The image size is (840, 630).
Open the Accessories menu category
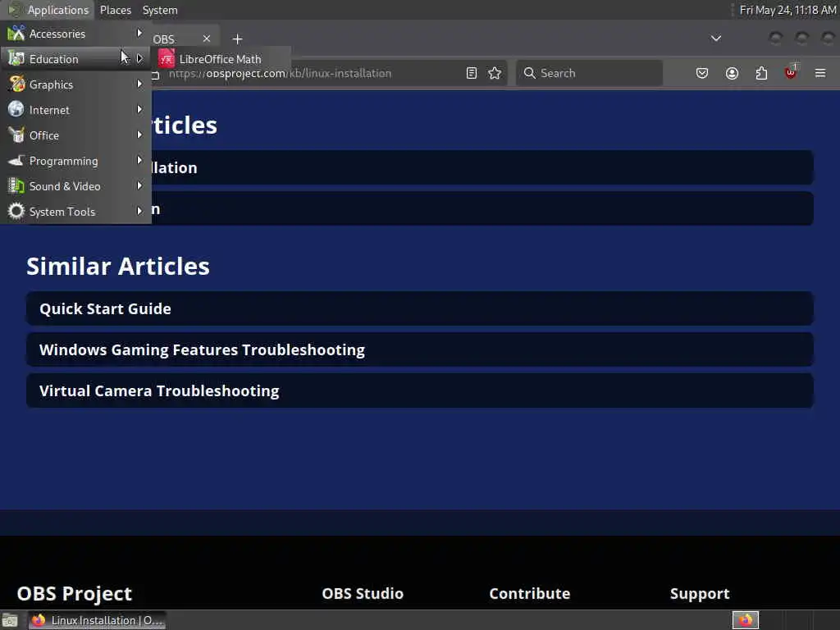75,34
